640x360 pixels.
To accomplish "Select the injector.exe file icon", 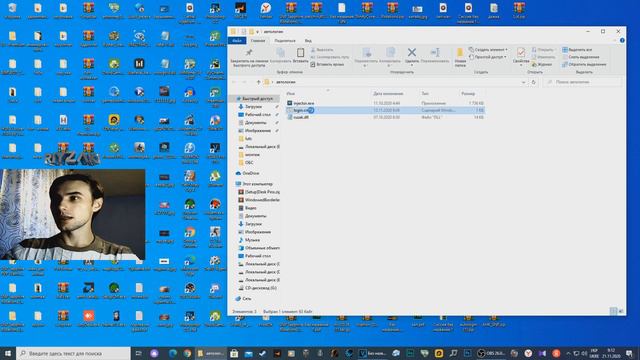I will point(289,103).
